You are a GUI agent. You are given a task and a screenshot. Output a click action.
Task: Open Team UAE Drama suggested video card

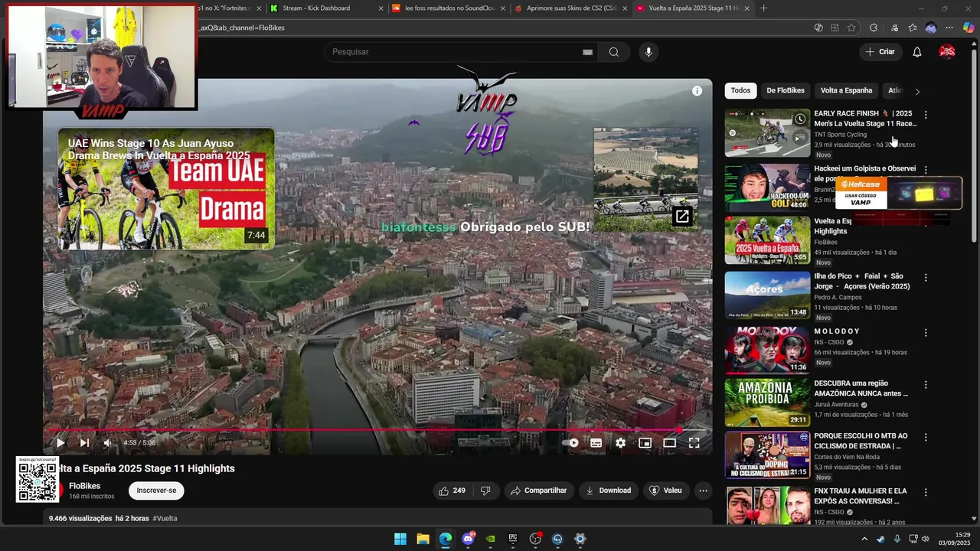click(x=166, y=188)
